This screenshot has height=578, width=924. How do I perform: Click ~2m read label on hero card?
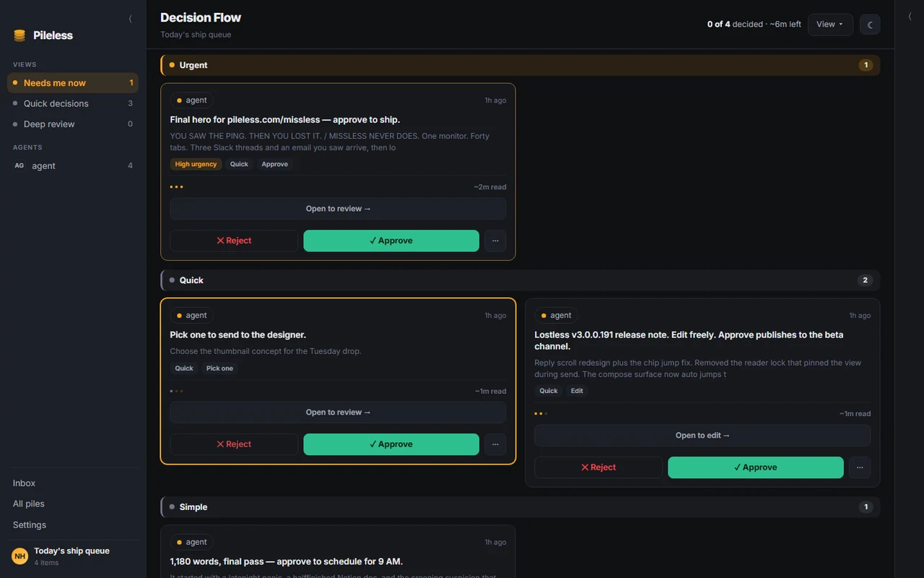pyautogui.click(x=490, y=187)
